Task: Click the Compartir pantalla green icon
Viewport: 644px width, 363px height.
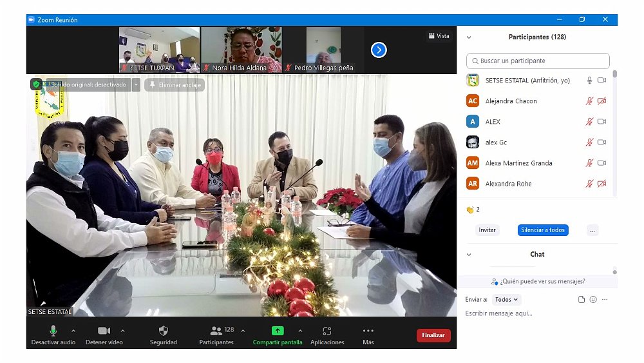Action: [278, 331]
